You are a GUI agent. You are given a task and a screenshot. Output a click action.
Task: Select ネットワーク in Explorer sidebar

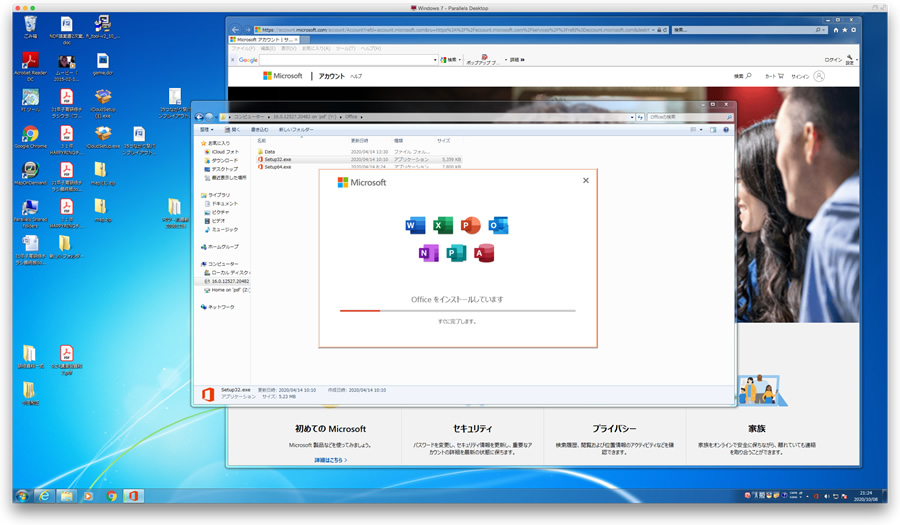click(x=220, y=307)
